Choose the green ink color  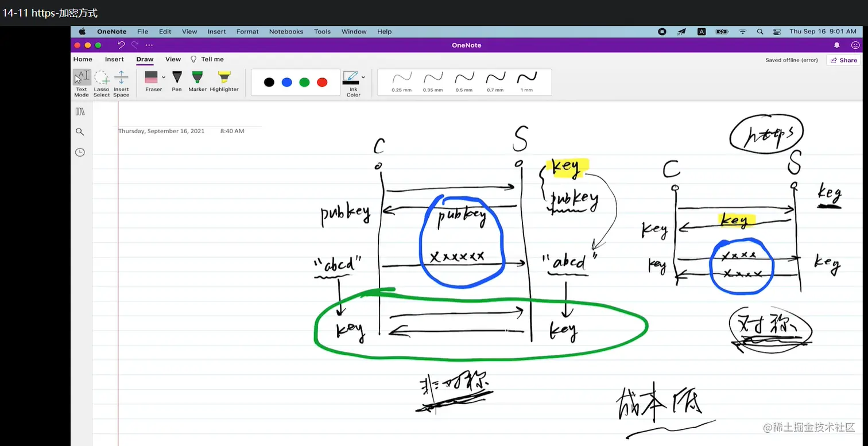point(304,82)
